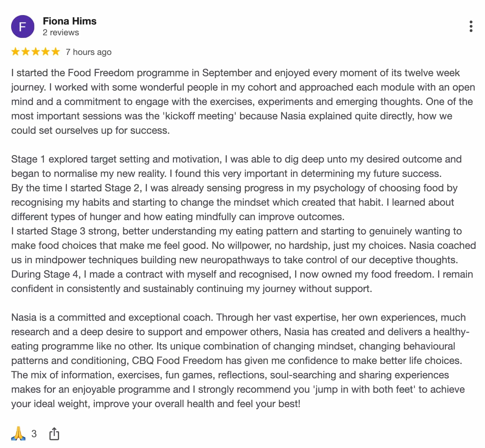Click the fifth rating star
Viewport: 485px width, 448px height.
click(x=56, y=52)
